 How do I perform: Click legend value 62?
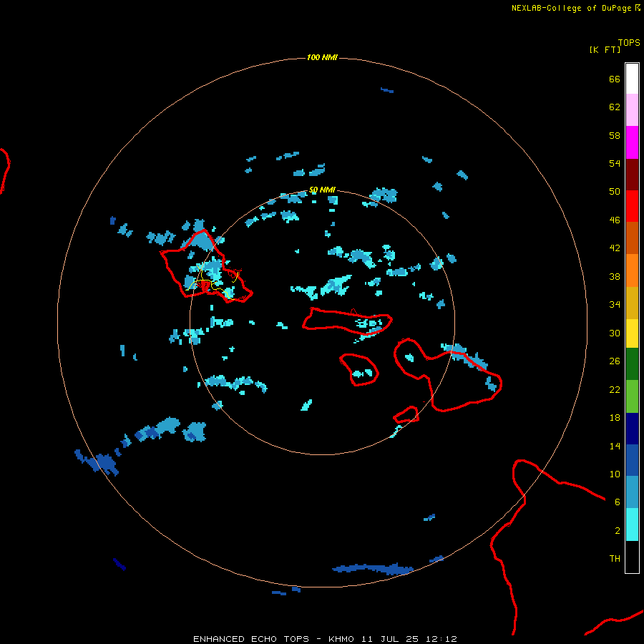click(615, 107)
